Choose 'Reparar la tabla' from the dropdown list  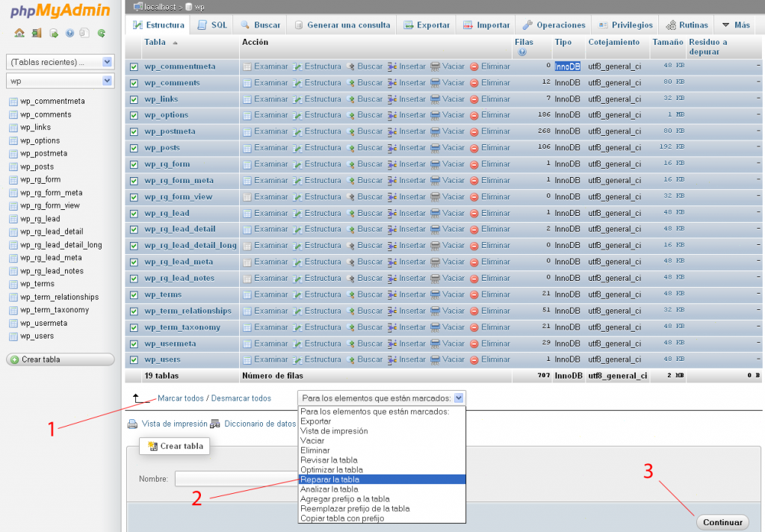(382, 480)
